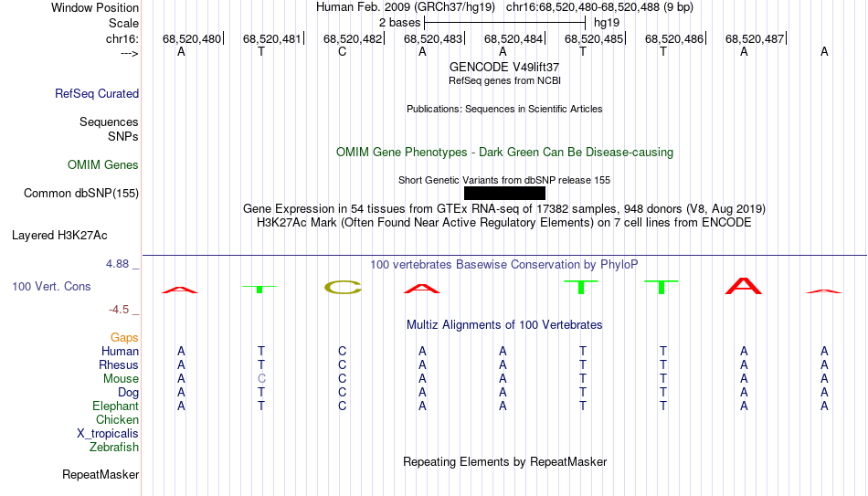Click the 68,520,483 position marker

[x=433, y=38]
